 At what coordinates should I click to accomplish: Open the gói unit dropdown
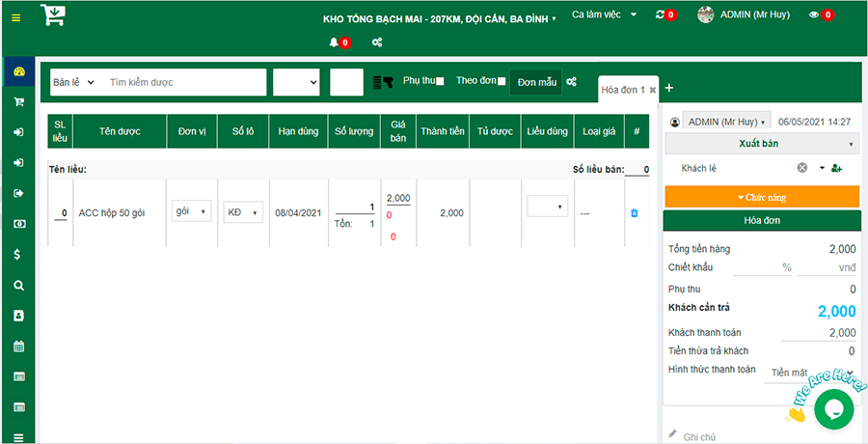click(x=191, y=211)
